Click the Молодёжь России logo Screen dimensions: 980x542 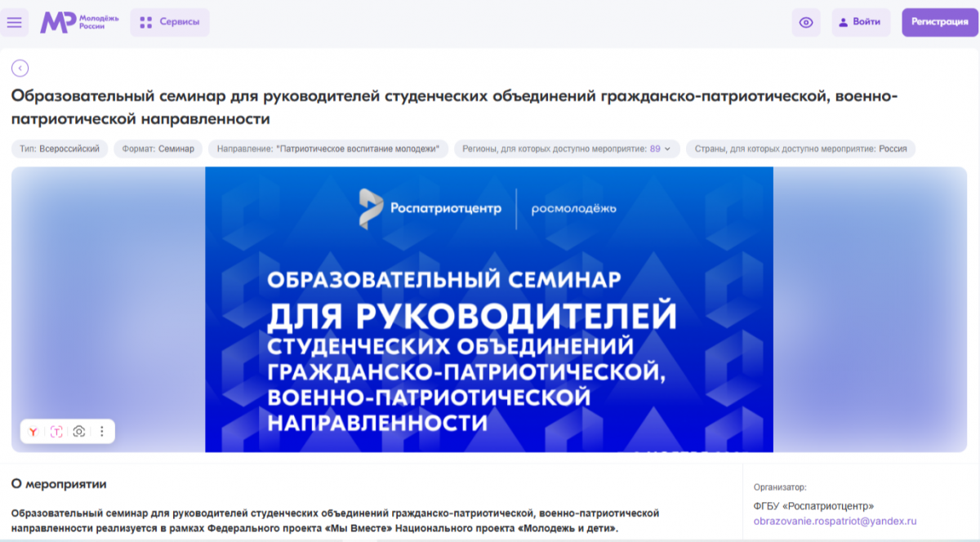click(79, 23)
